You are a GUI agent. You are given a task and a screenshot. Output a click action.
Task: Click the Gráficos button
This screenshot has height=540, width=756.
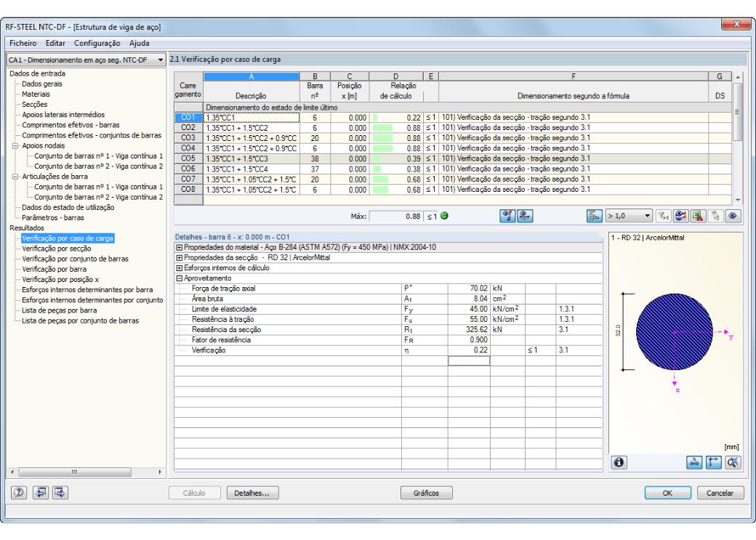coord(426,493)
